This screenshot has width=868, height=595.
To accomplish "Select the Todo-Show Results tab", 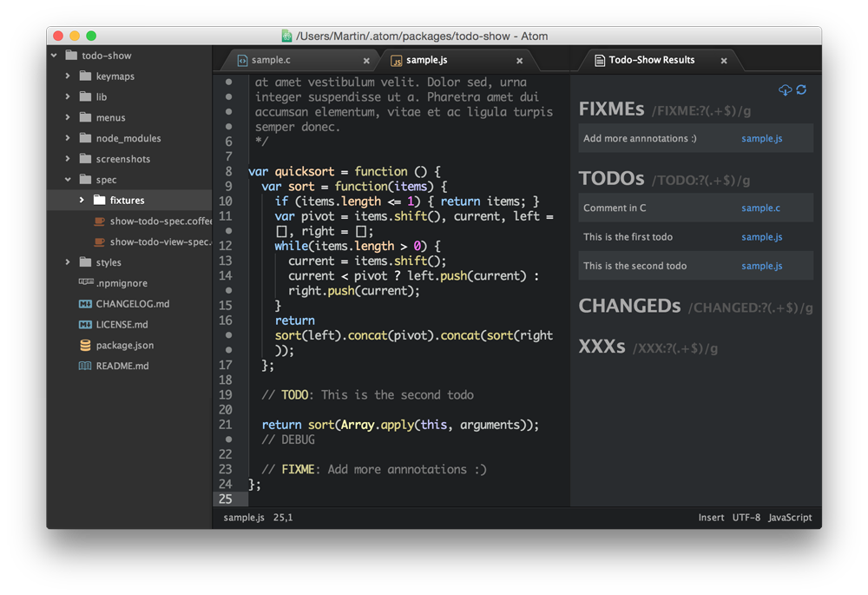I will 651,60.
